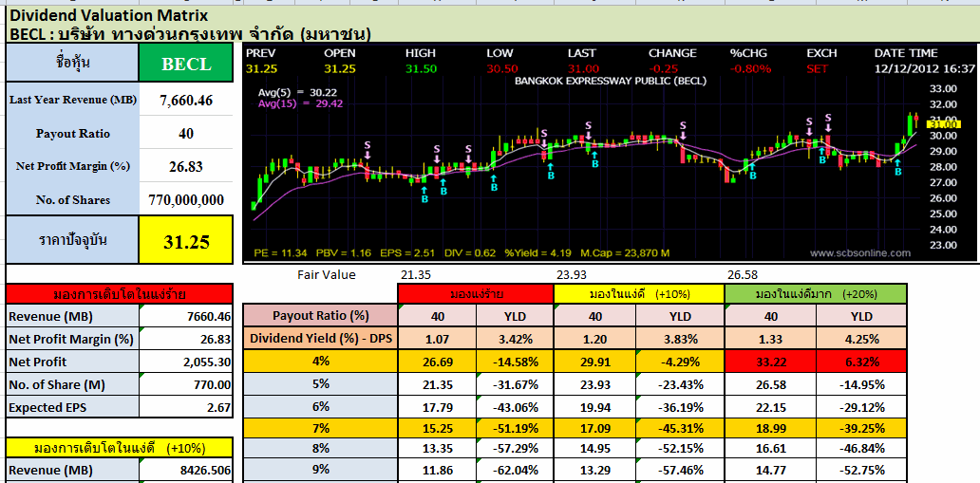The height and width of the screenshot is (483, 980).
Task: Select the Payout Ratio (%) row label
Action: [x=319, y=316]
